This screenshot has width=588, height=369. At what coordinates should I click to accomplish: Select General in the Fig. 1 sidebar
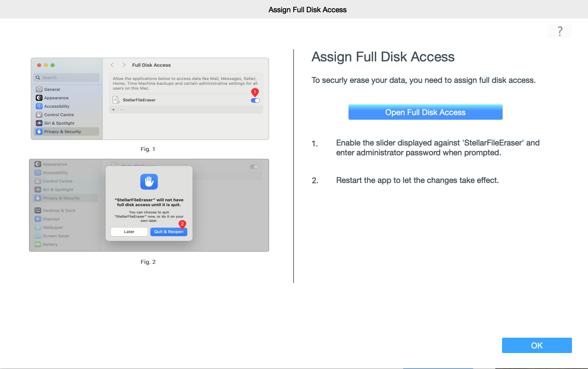coord(66,89)
